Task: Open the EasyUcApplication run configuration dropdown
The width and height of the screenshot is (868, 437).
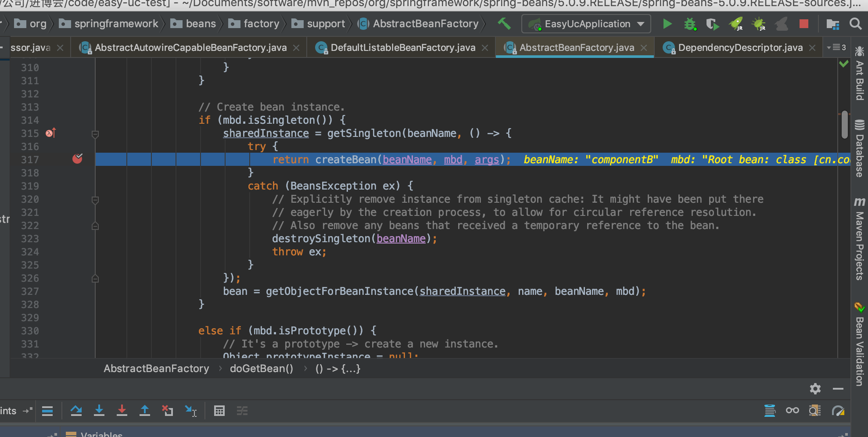Action: pos(586,24)
